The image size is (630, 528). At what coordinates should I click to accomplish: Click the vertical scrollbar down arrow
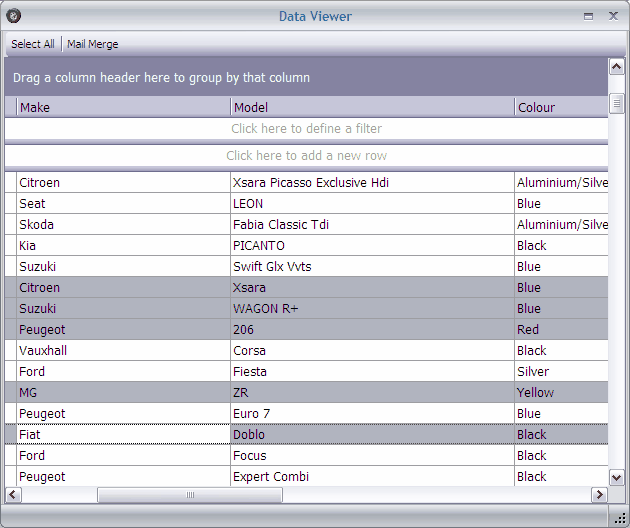coord(616,477)
